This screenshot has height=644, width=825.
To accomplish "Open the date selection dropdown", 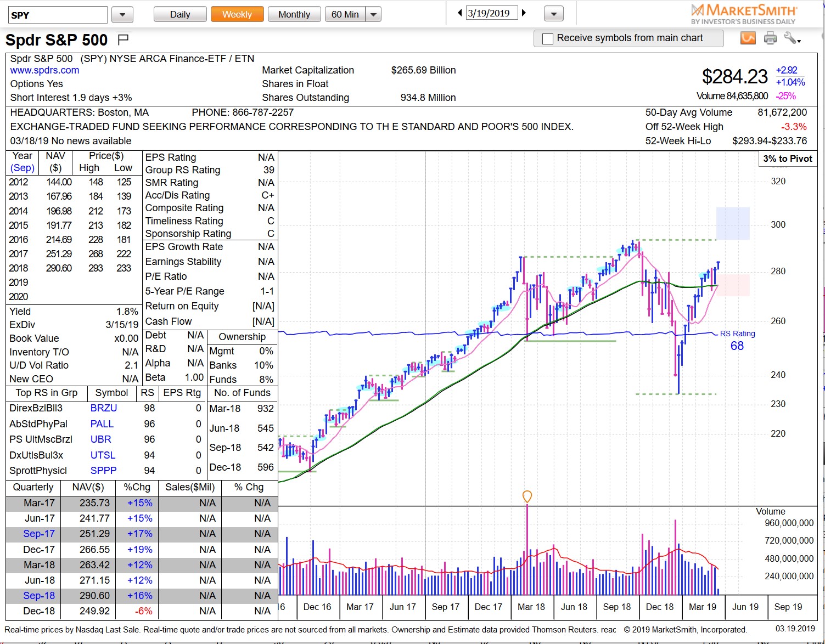I will click(x=553, y=12).
